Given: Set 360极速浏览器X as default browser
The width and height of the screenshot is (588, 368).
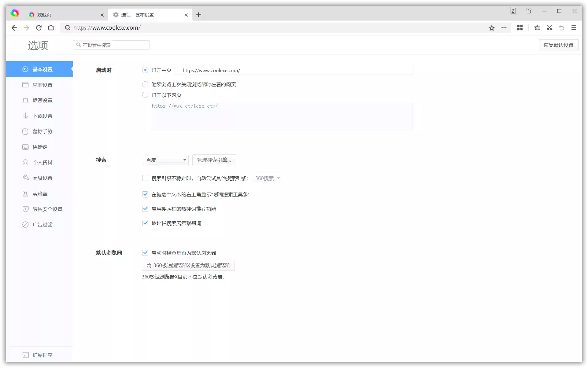Looking at the screenshot, I should (x=188, y=265).
